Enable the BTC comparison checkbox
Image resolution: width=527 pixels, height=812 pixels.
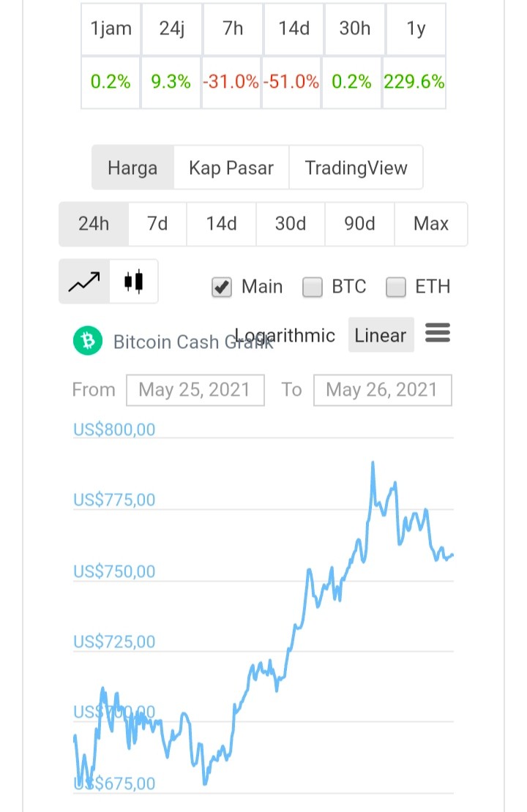coord(313,287)
